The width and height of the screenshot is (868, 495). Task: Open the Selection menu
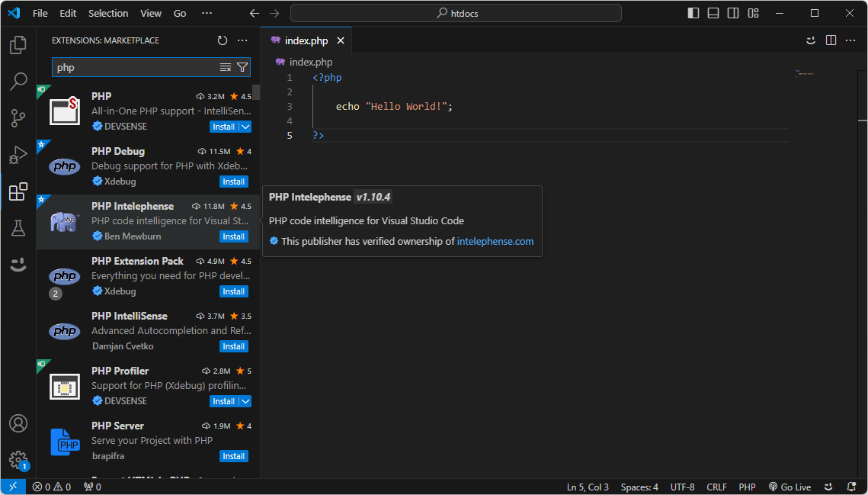[108, 13]
